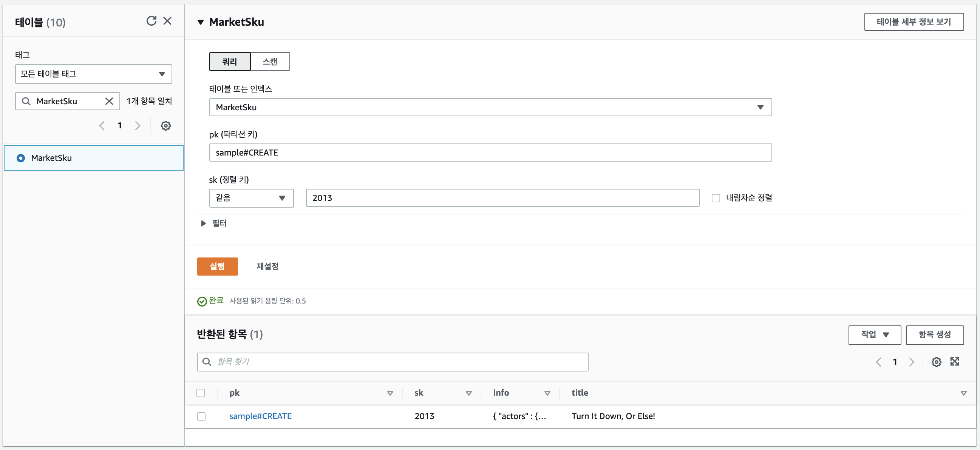Viewport: 980px width, 450px height.
Task: Click the partition key input field
Action: (490, 153)
